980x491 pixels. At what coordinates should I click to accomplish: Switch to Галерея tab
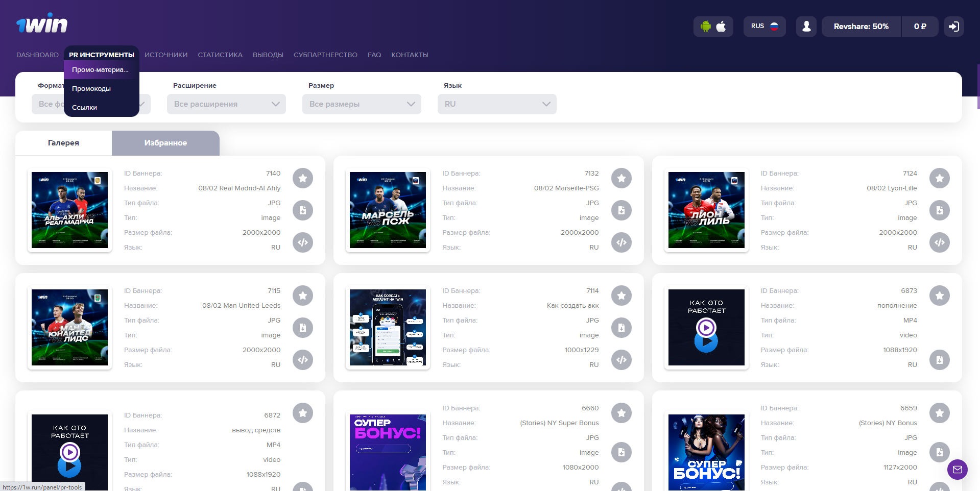pyautogui.click(x=63, y=143)
